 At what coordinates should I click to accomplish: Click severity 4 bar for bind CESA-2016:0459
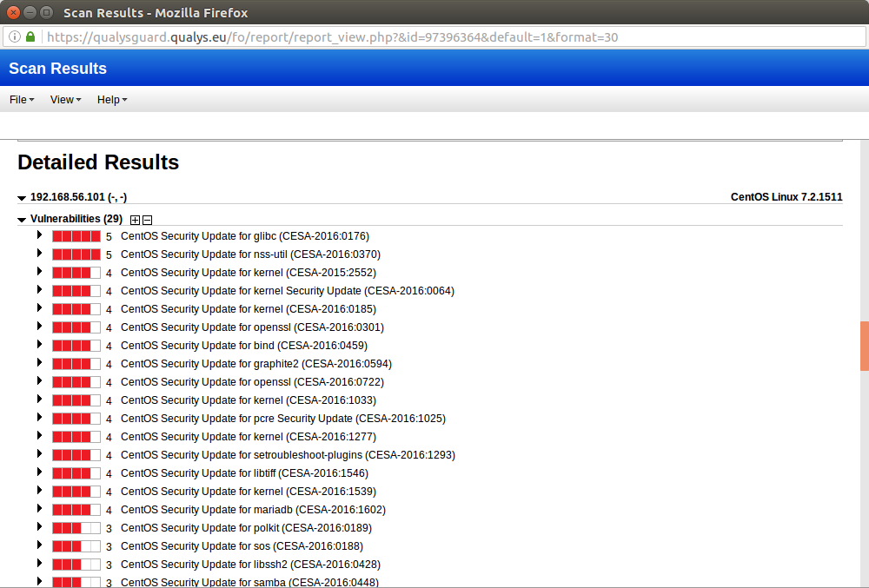click(76, 346)
